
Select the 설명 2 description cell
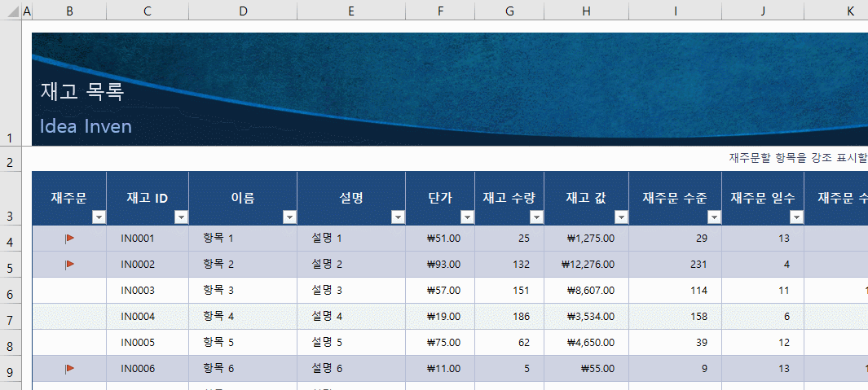click(351, 265)
